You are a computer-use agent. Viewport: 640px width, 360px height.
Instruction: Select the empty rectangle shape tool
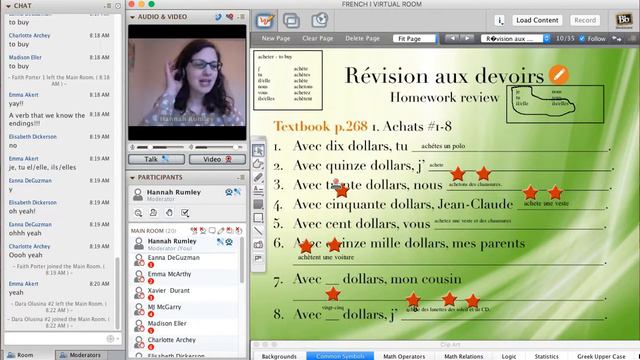pos(258,218)
